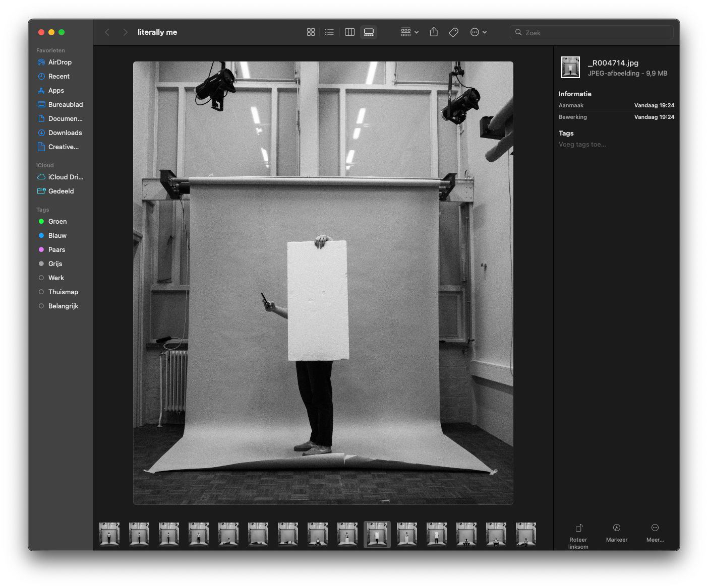Click the Markeer markup button
The height and width of the screenshot is (588, 708).
click(617, 533)
